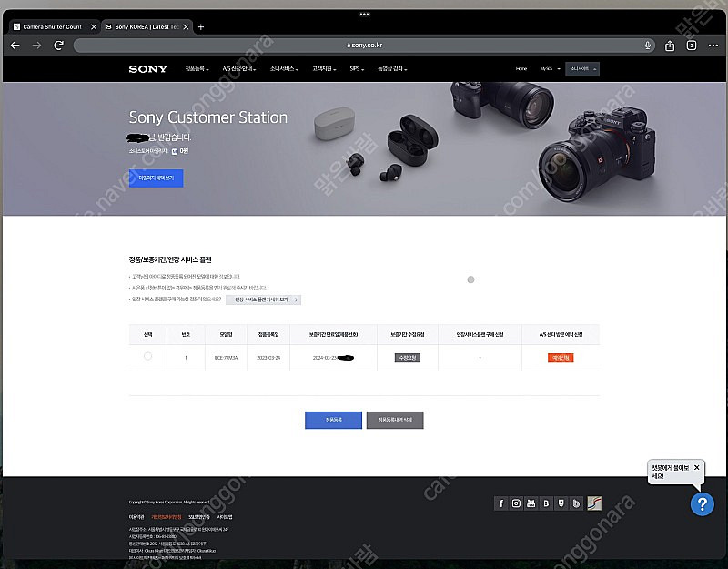Open Sony YouTube icon in footer
The height and width of the screenshot is (569, 728).
pyautogui.click(x=531, y=503)
